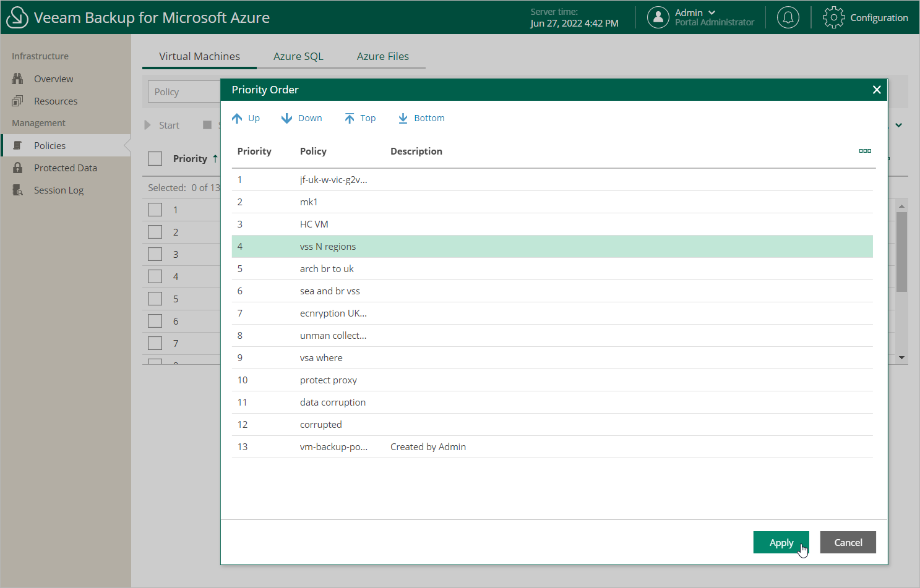Image resolution: width=920 pixels, height=588 pixels.
Task: Select the 'arch br to uk' policy row
Action: coord(327,269)
